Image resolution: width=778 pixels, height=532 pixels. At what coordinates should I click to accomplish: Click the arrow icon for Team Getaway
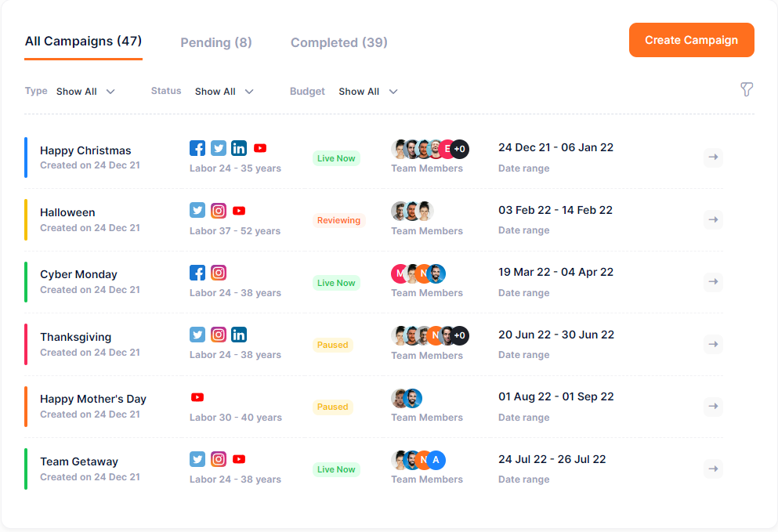click(x=713, y=469)
